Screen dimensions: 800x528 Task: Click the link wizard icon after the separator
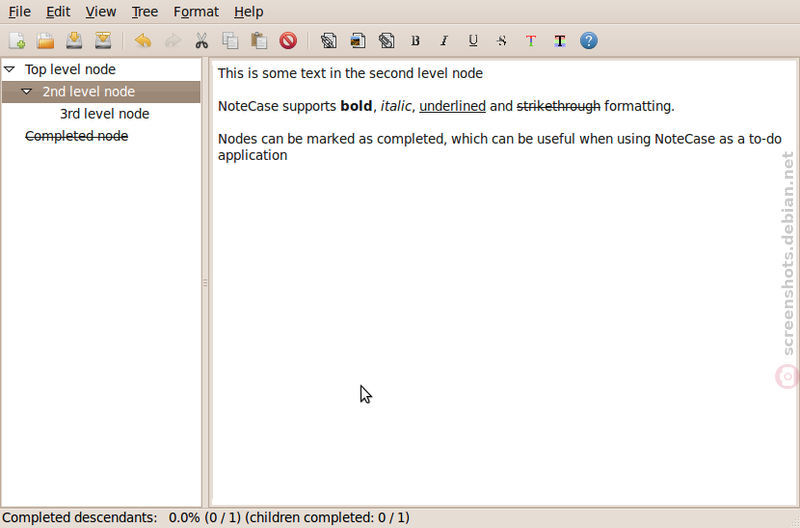tap(328, 40)
